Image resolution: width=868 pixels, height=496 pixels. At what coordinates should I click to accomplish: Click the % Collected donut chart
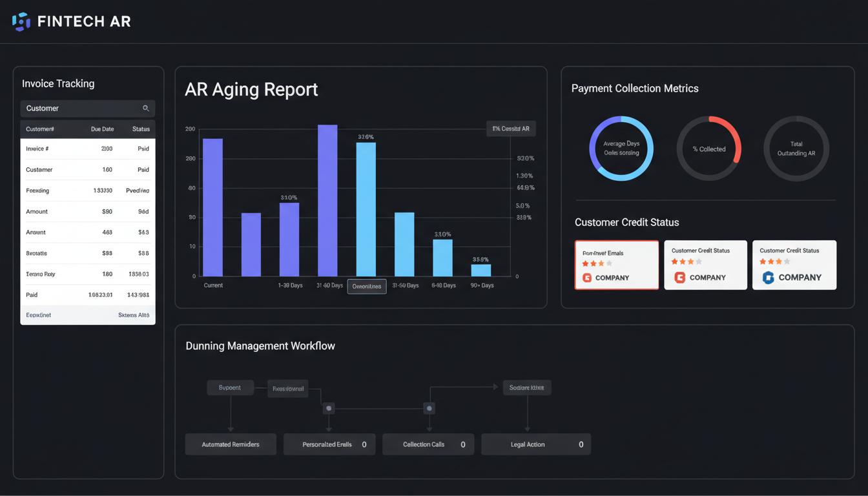[x=708, y=148]
